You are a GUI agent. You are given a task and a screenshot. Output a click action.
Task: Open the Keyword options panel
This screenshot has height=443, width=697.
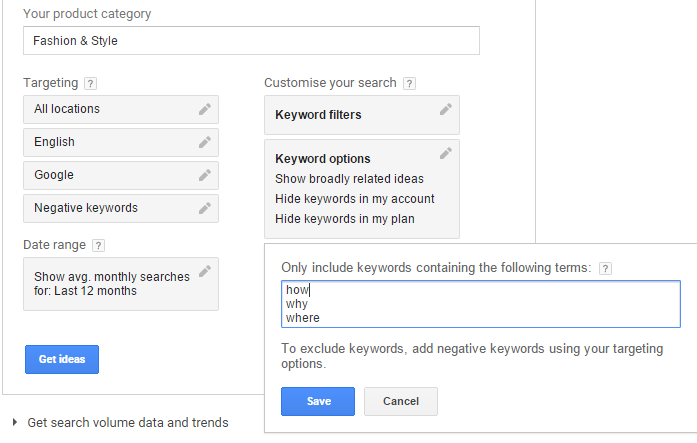(362, 189)
